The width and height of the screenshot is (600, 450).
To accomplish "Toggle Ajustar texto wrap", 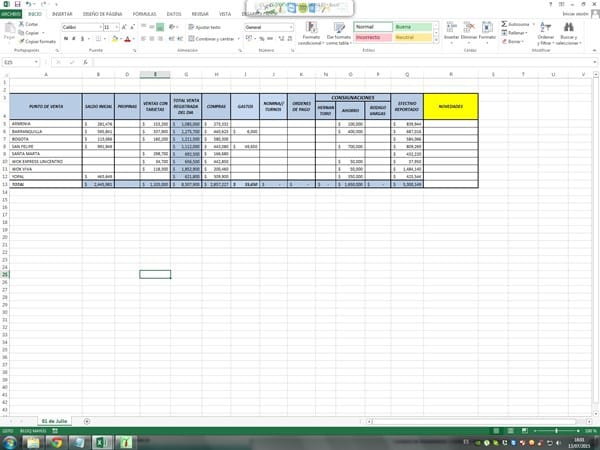I will pos(204,27).
